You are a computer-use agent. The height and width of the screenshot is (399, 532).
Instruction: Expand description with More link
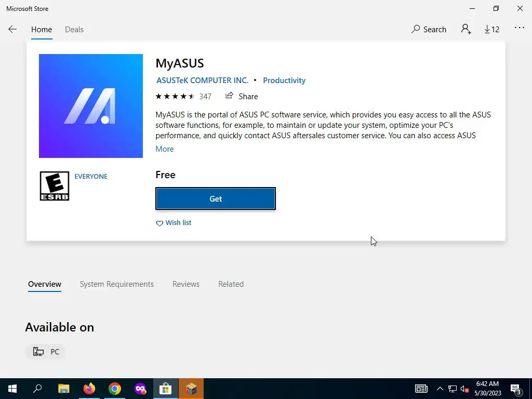[165, 149]
